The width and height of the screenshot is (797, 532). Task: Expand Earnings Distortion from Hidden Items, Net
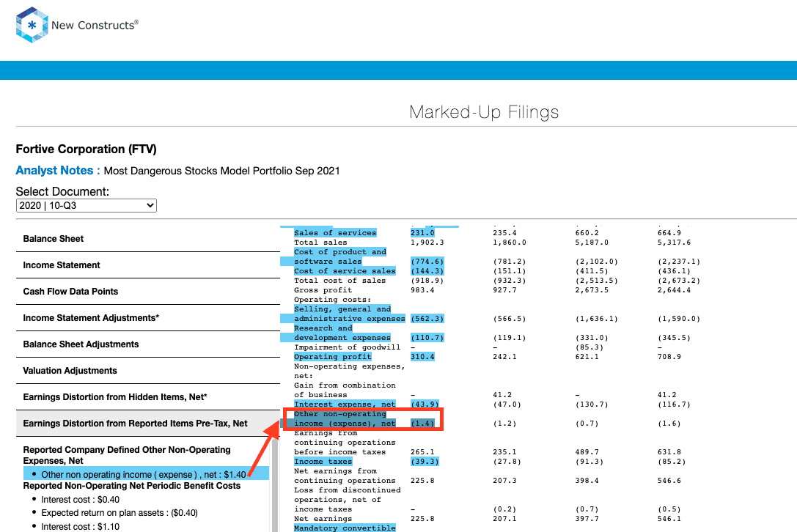pos(148,397)
